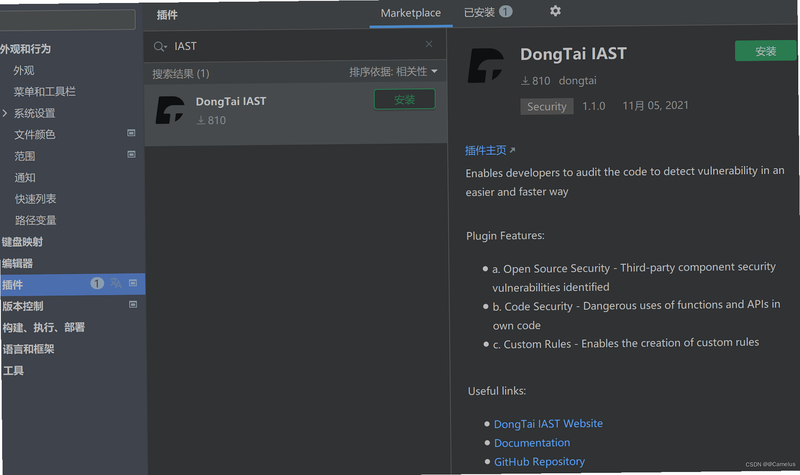Select 语言和框架 settings category
Image resolution: width=800 pixels, height=475 pixels.
point(29,349)
